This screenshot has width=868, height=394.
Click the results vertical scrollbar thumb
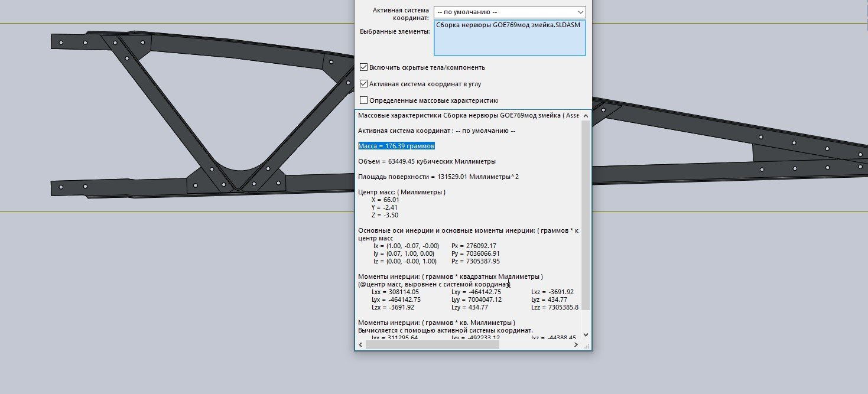point(586,216)
